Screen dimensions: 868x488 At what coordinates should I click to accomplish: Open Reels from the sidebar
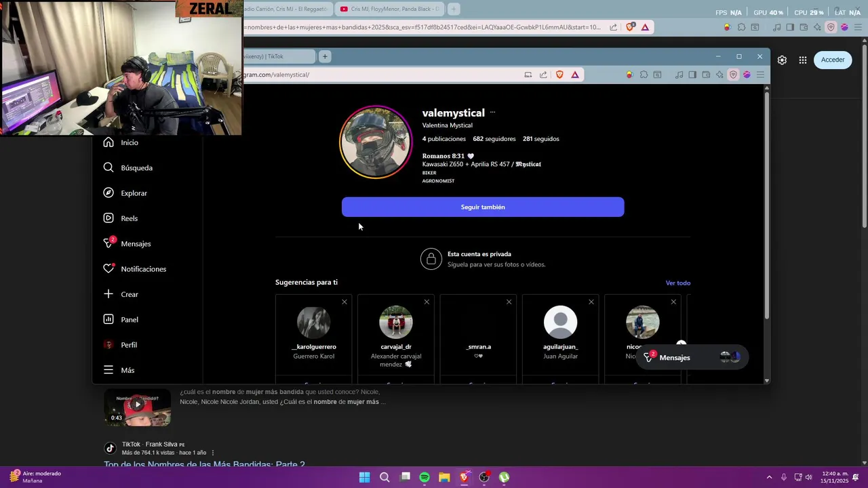(x=120, y=218)
